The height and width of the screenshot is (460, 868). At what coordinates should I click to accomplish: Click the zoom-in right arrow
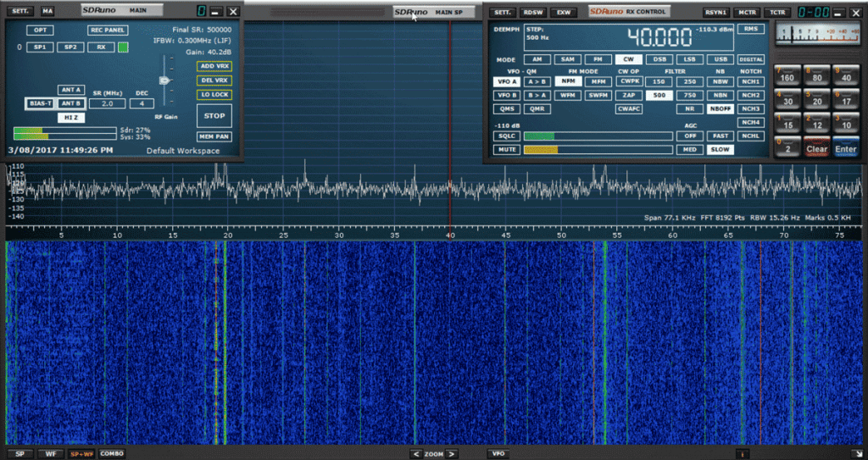point(452,454)
